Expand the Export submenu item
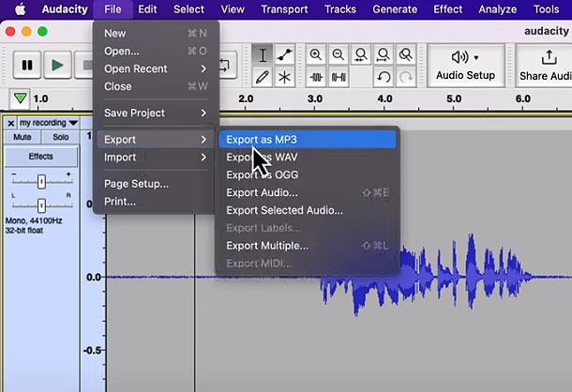 (156, 140)
